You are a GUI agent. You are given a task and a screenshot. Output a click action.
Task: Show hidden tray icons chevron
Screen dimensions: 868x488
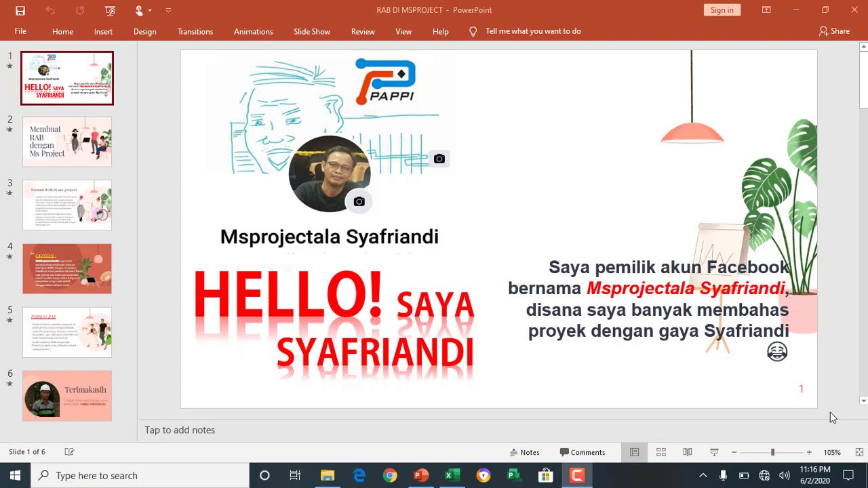tap(703, 475)
